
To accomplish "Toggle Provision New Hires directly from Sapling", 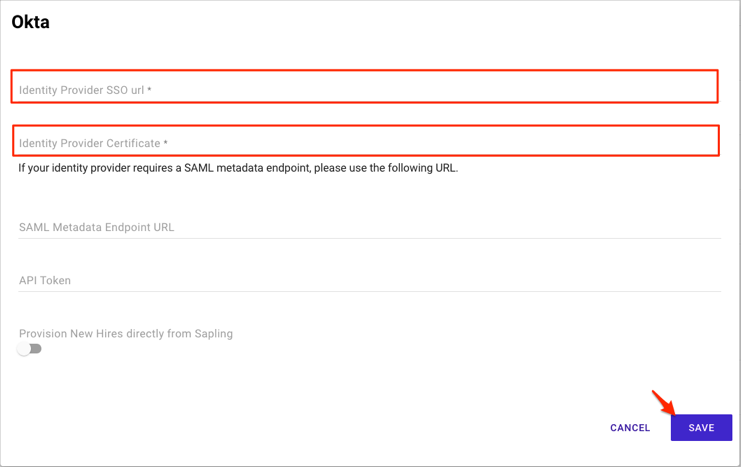I will (x=29, y=349).
